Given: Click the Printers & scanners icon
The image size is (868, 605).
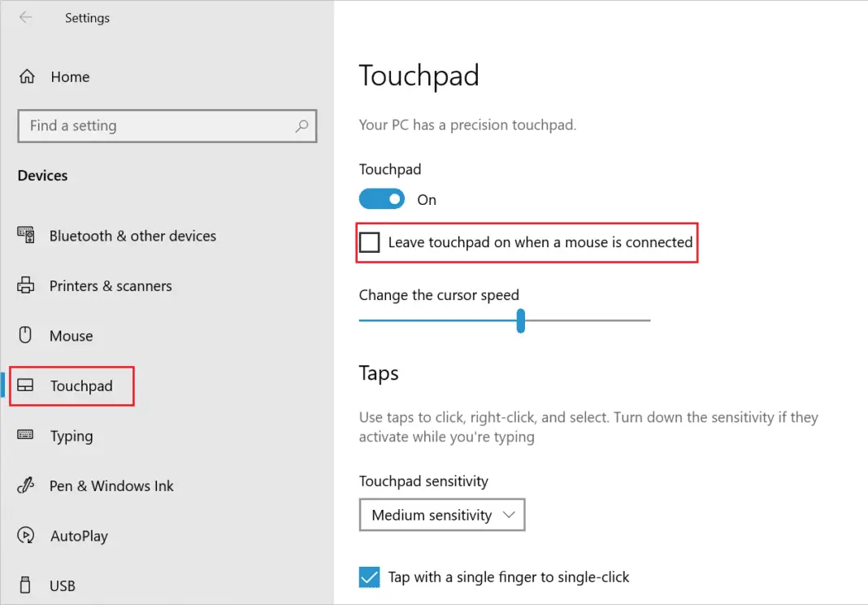Looking at the screenshot, I should [x=27, y=285].
